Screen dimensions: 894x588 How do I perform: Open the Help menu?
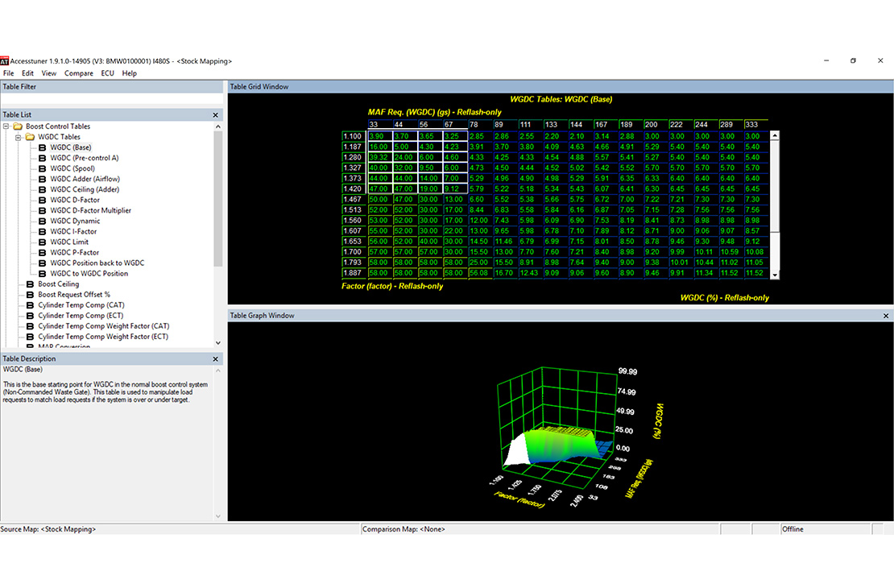[130, 73]
